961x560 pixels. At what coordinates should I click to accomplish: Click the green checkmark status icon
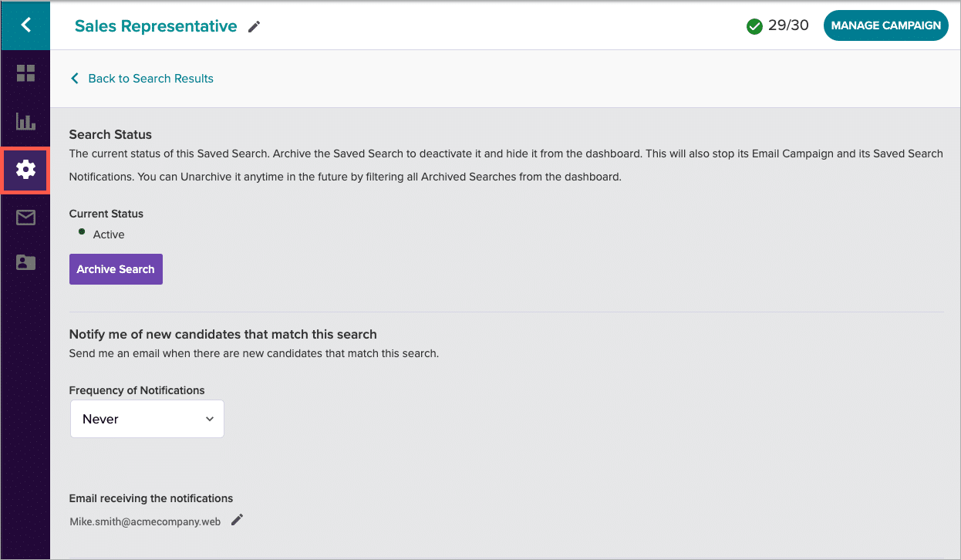pos(754,26)
